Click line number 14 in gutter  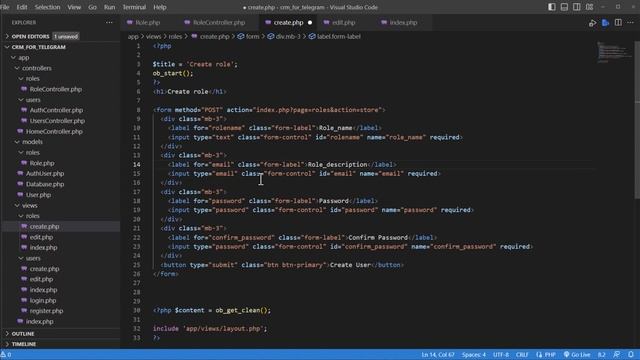[x=137, y=164]
